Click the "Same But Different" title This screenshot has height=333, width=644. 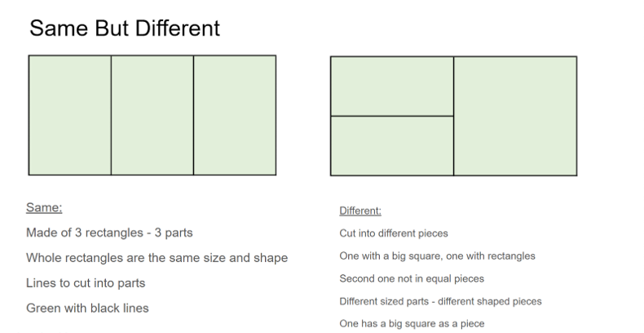[124, 29]
